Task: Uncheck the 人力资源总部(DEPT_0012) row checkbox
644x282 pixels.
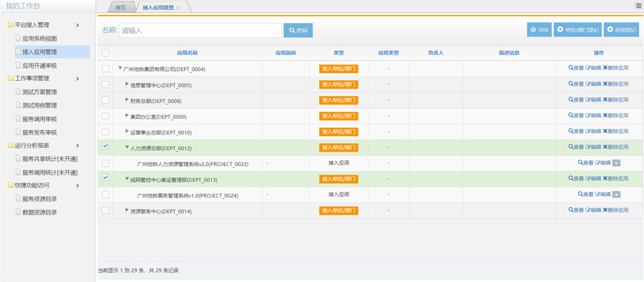Action: click(105, 146)
